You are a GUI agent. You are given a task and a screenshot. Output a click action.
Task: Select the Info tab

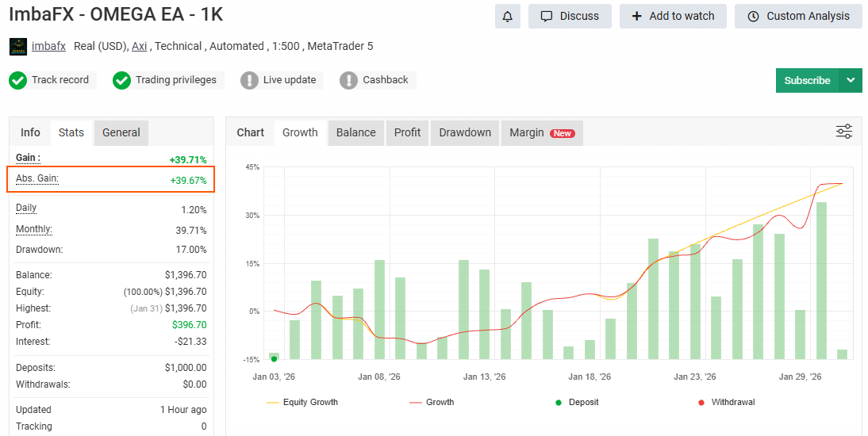coord(30,133)
